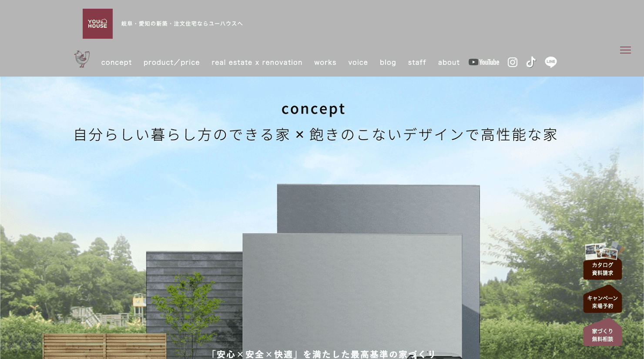Click the 岐阜・愛知の新築 tagline text
This screenshot has height=359, width=644.
point(182,23)
